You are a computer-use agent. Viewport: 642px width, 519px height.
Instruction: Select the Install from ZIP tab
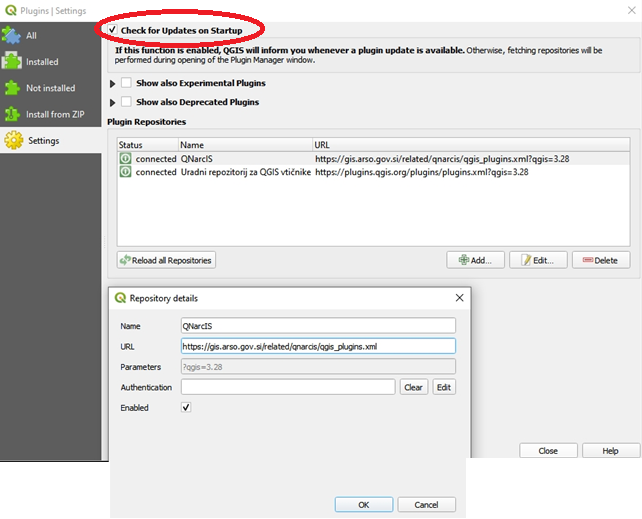(50, 114)
